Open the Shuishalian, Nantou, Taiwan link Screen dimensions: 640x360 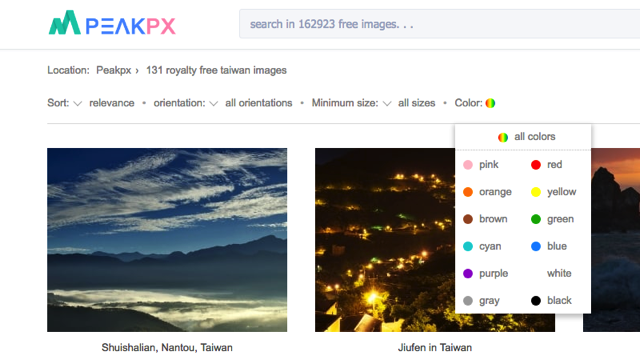click(167, 347)
